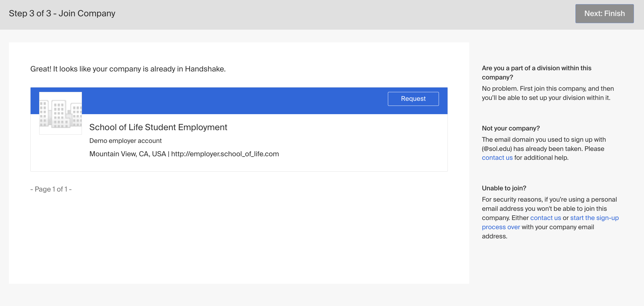Click the "Page 1 of 1" indicator
Screen dimensions: 644x306
[50, 189]
